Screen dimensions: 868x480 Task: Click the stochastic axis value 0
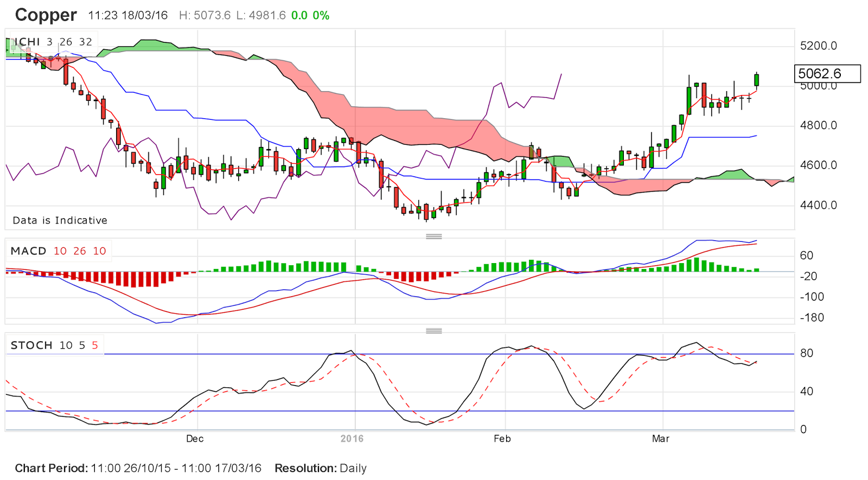coord(803,430)
